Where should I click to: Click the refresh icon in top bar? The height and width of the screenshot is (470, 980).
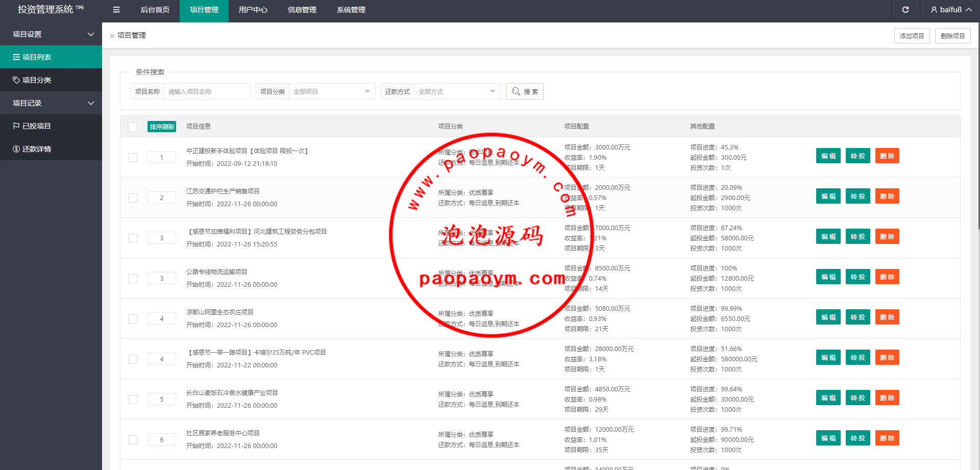(905, 10)
